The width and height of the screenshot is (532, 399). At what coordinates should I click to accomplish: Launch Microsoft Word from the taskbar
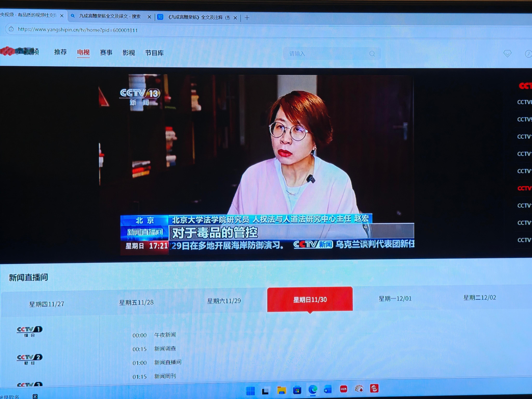click(x=328, y=389)
